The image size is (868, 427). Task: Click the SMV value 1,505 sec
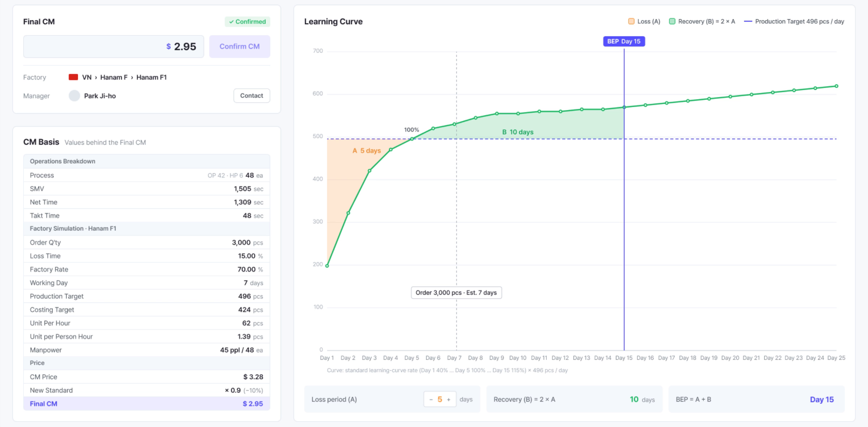pyautogui.click(x=248, y=189)
